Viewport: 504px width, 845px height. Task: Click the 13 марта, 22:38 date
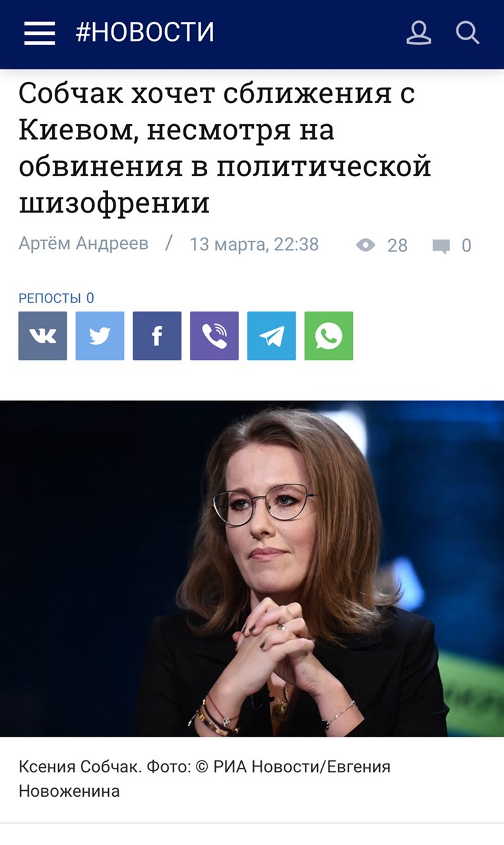click(254, 244)
